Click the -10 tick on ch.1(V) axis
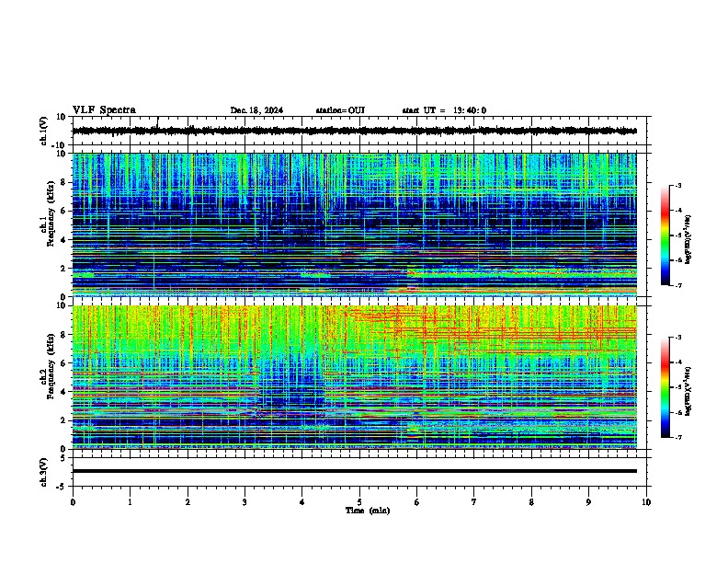Screen dimensions: 728x563 tap(60, 145)
